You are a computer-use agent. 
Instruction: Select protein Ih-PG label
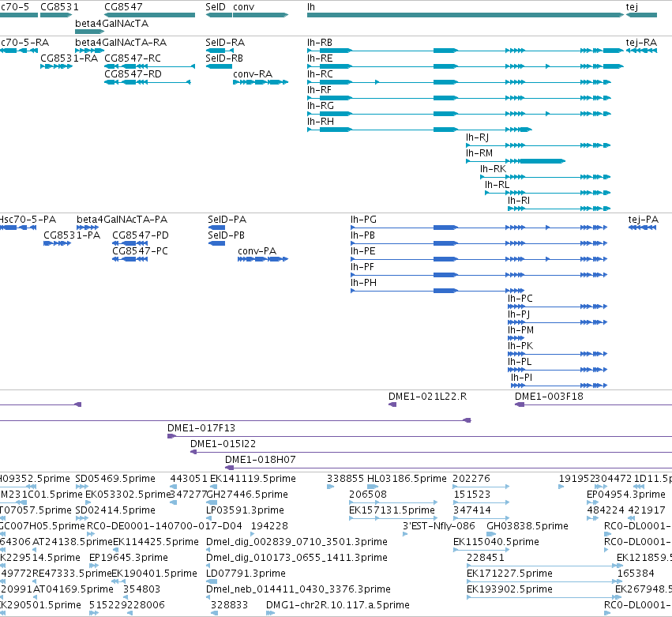coord(363,220)
